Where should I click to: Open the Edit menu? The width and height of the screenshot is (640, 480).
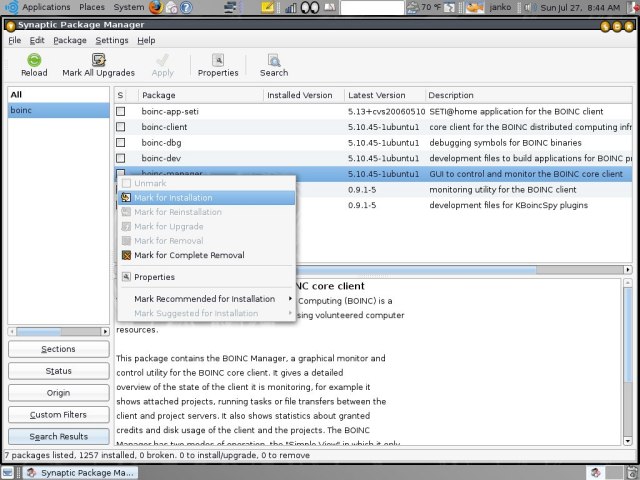tap(37, 40)
